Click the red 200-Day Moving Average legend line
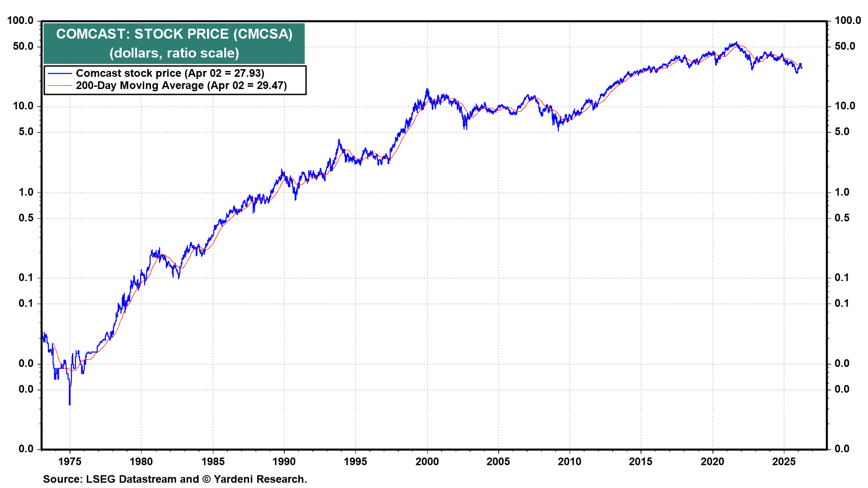The image size is (868, 488). coord(60,86)
